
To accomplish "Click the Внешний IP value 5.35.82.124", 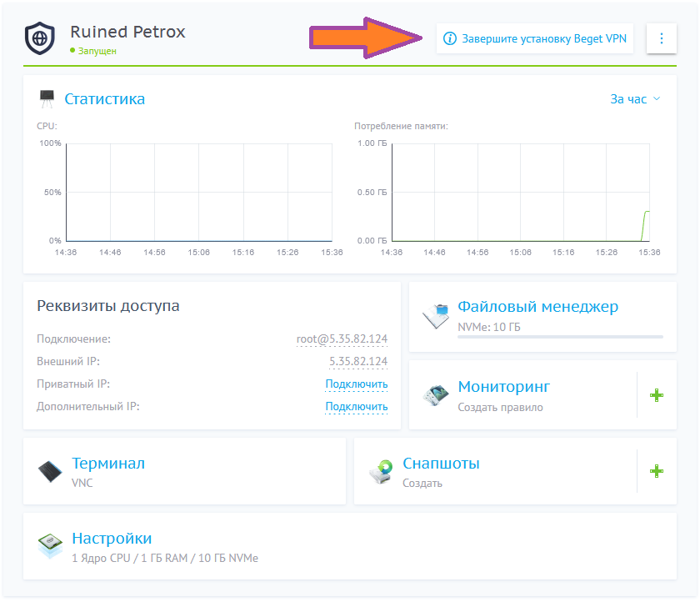I will [358, 362].
